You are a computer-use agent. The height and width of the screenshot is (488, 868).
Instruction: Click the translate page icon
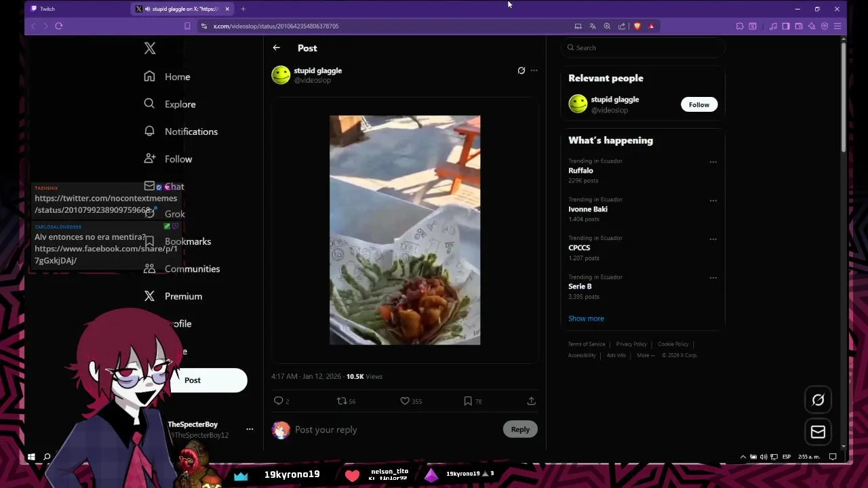point(593,26)
